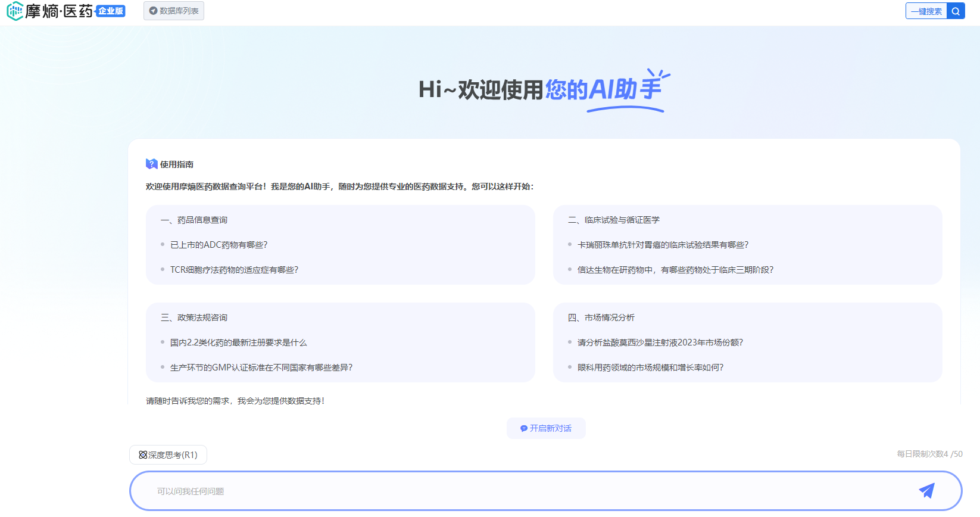Click the 药品信息查询 section heading

pos(194,220)
